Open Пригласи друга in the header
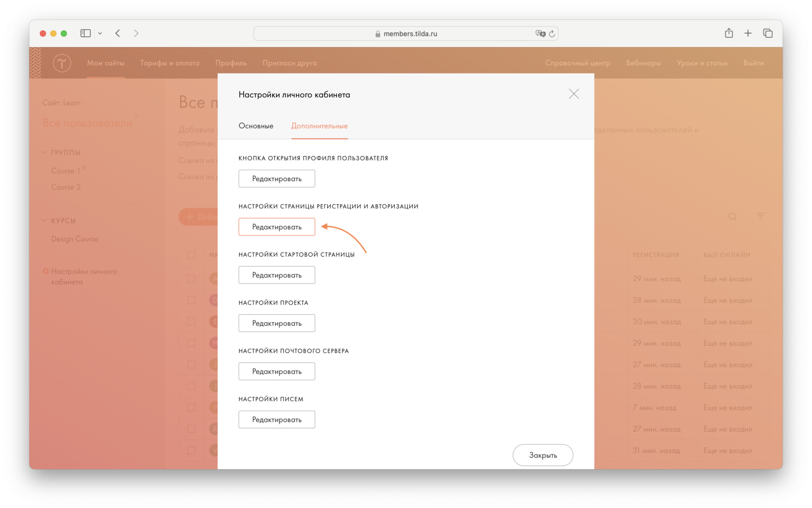Image resolution: width=812 pixels, height=508 pixels. 290,63
